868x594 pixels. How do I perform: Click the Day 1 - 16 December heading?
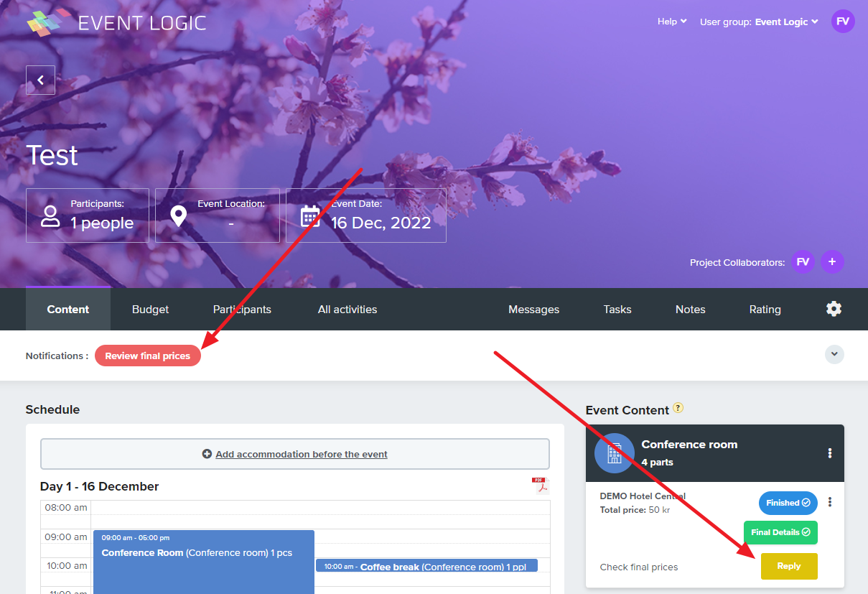coord(99,486)
